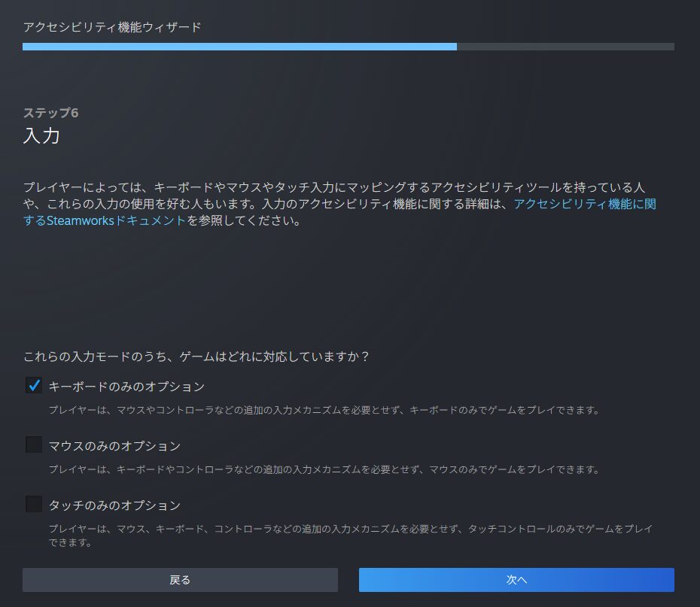Click the filled blue part of progress bar
Viewport: 700px width, 607px height.
[x=239, y=47]
